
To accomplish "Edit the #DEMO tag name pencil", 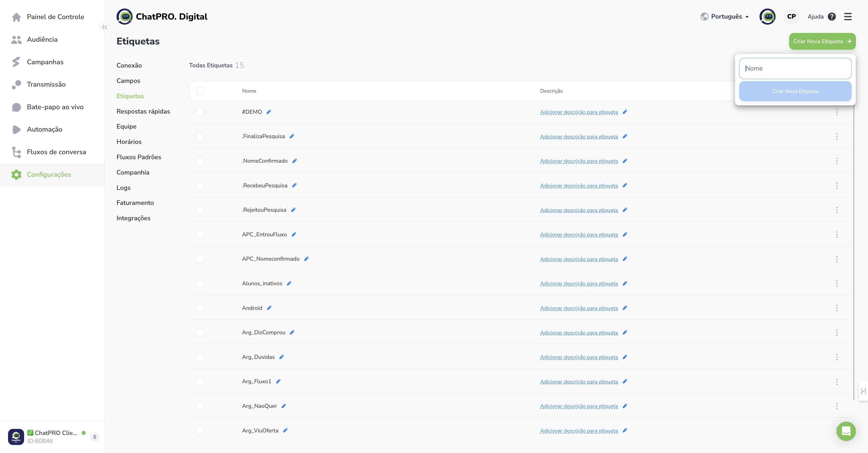I will coord(268,112).
